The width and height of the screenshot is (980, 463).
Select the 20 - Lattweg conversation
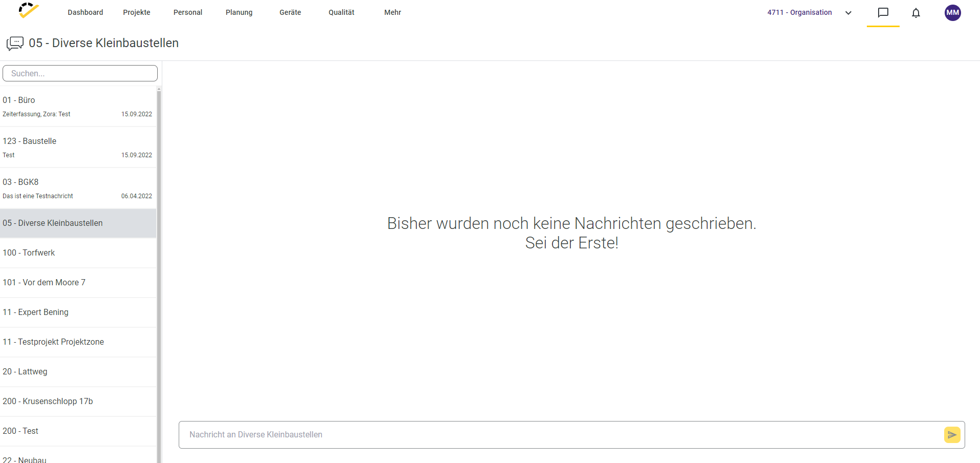(78, 372)
